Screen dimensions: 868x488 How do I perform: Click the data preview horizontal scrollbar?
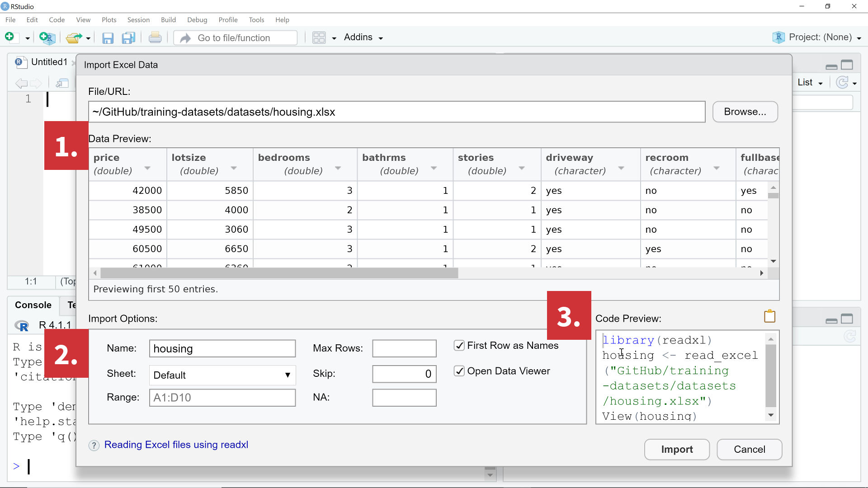point(279,273)
